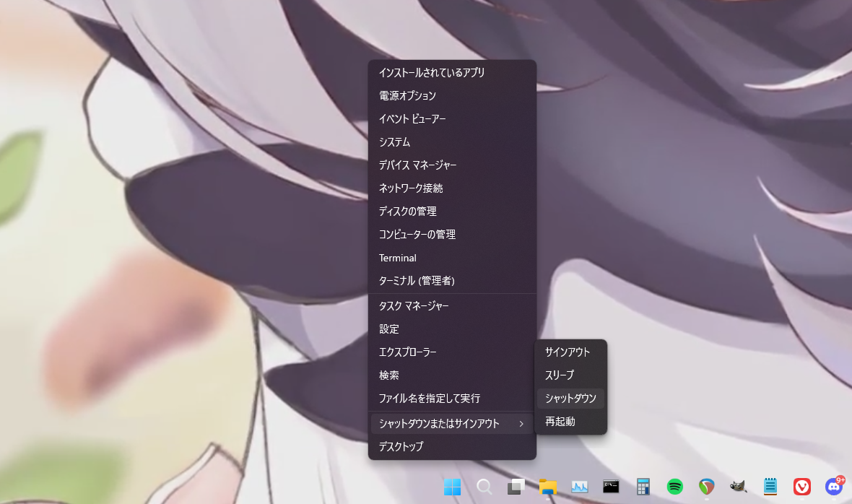The height and width of the screenshot is (504, 852).
Task: Open コンピューターの管理
Action: pos(452,235)
